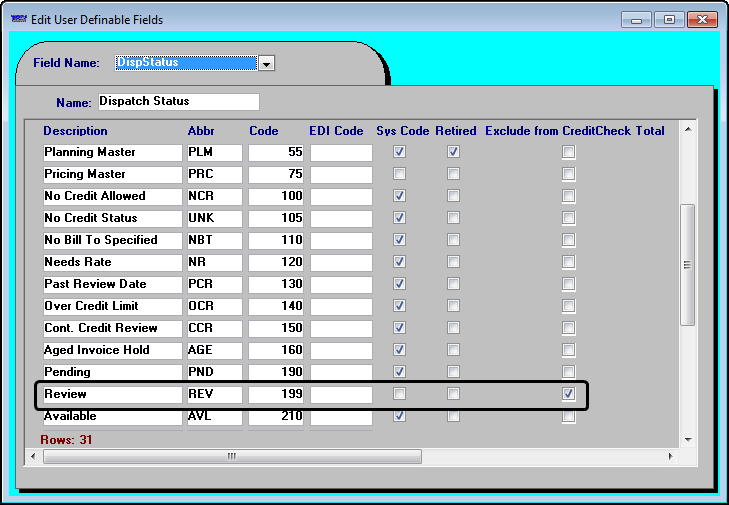Close the Edit User Definable Fields window
This screenshot has height=505, width=729.
[x=701, y=19]
